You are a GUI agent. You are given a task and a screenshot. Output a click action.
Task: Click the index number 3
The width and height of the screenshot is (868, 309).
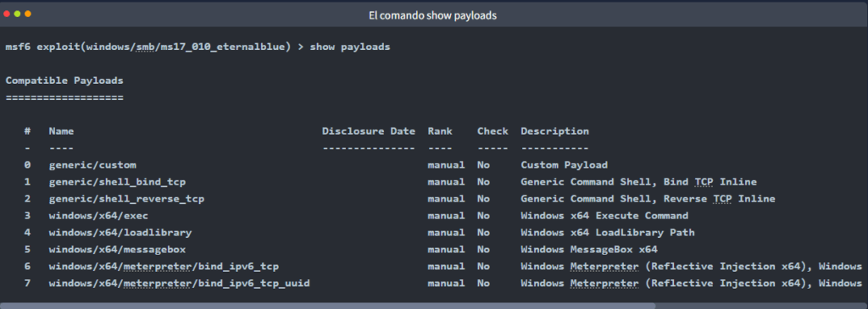point(28,216)
